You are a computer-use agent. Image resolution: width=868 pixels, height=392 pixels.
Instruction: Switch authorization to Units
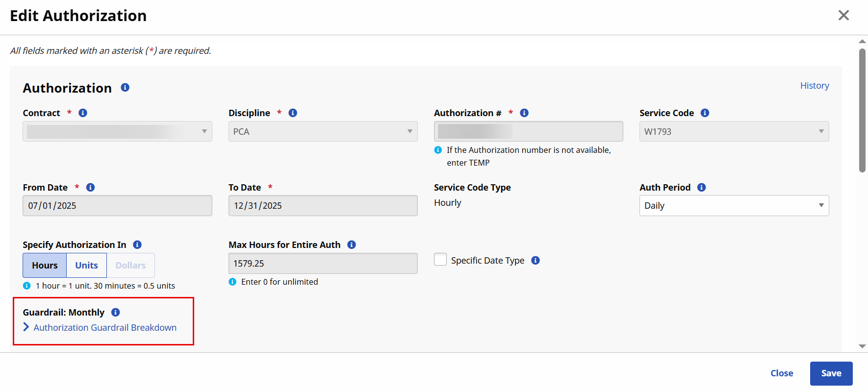click(x=86, y=266)
